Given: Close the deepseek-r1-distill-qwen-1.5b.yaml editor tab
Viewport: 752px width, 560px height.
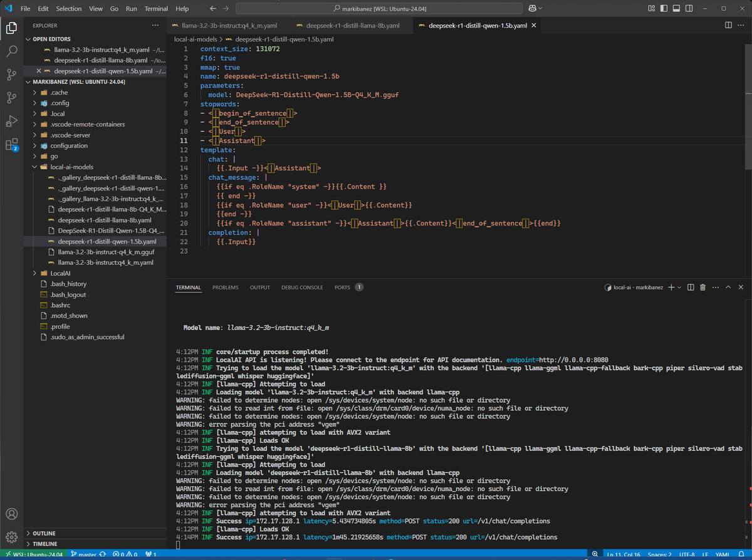Looking at the screenshot, I should pyautogui.click(x=533, y=26).
